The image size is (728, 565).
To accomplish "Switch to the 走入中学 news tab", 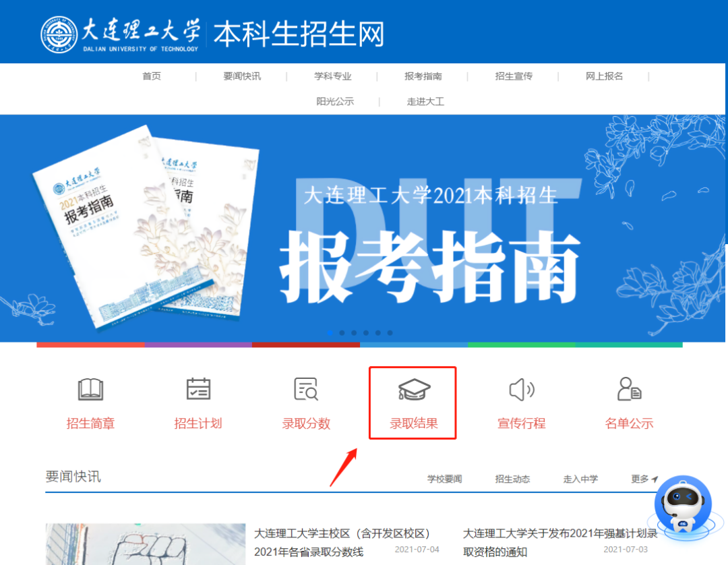I will tap(580, 479).
